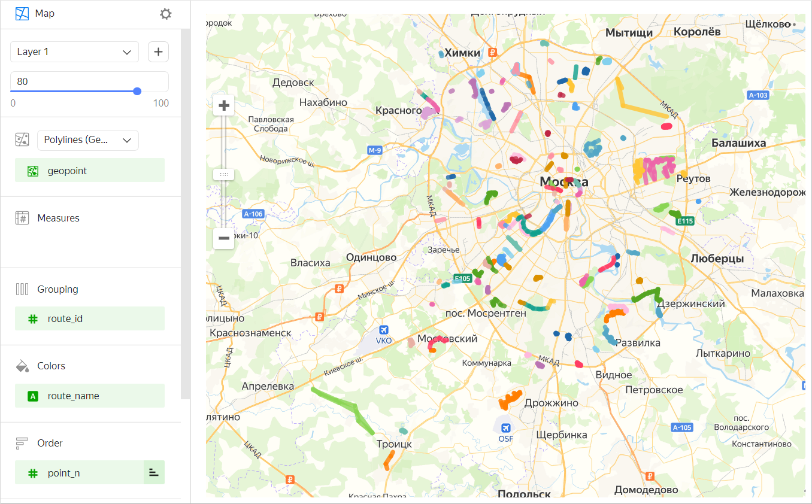Click the Measures section hash icon
Screen dimensions: 812x504
point(22,217)
